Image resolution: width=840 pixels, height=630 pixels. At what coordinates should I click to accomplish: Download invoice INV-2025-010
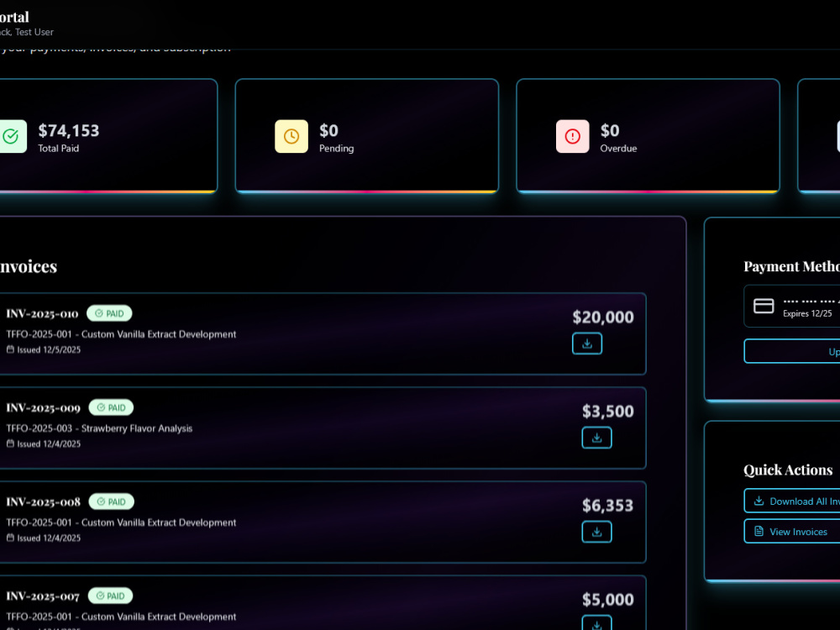587,344
